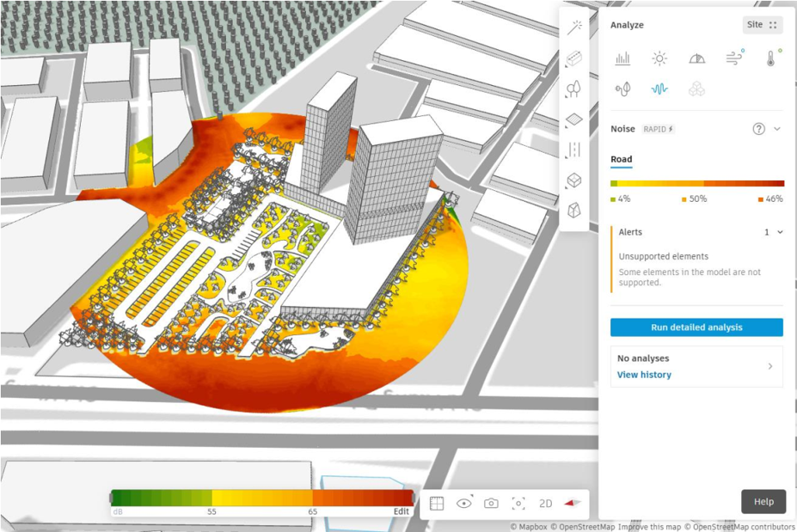Open the sun analysis icon
The image size is (797, 532).
point(659,58)
